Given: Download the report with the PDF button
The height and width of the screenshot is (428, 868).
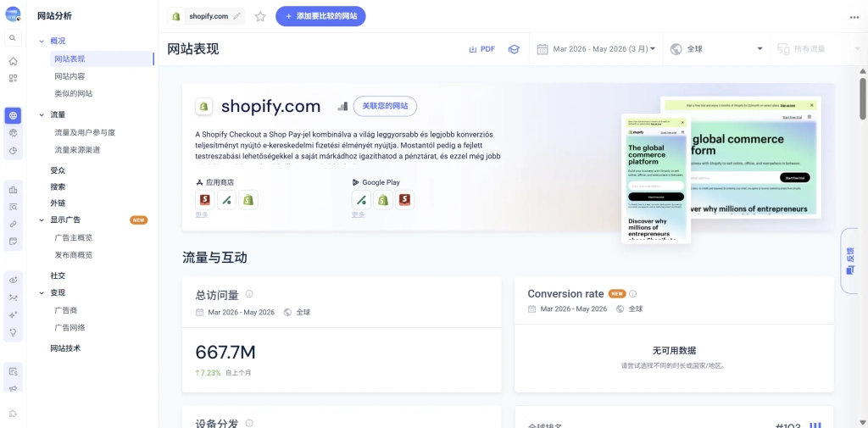Looking at the screenshot, I should 481,48.
